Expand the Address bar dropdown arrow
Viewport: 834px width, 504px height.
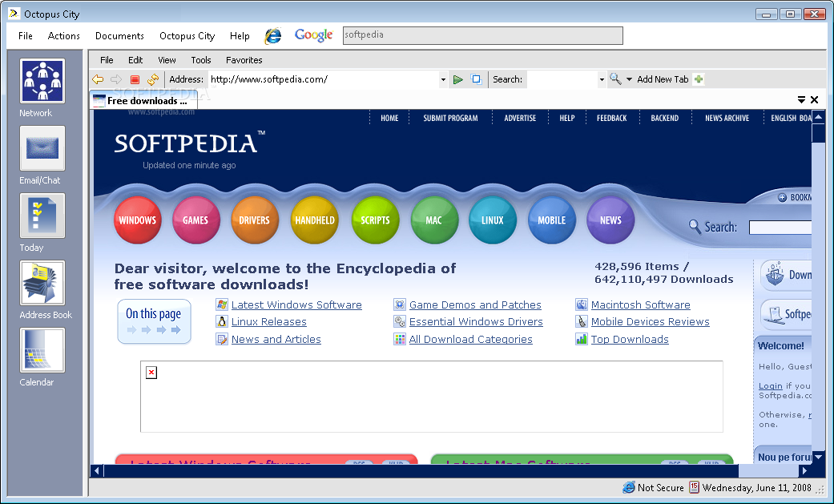point(443,80)
